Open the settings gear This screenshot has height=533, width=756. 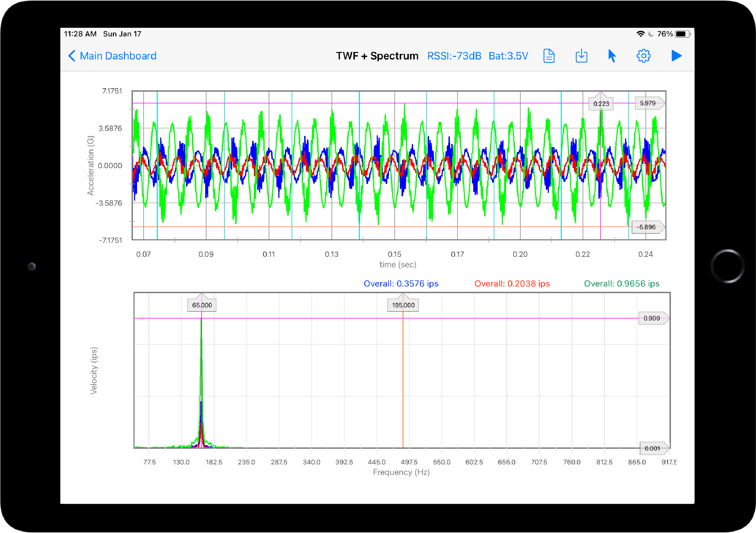(643, 56)
